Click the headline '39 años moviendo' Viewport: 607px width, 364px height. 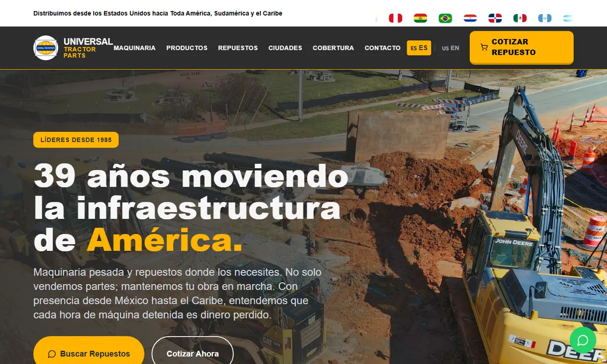coord(191,176)
